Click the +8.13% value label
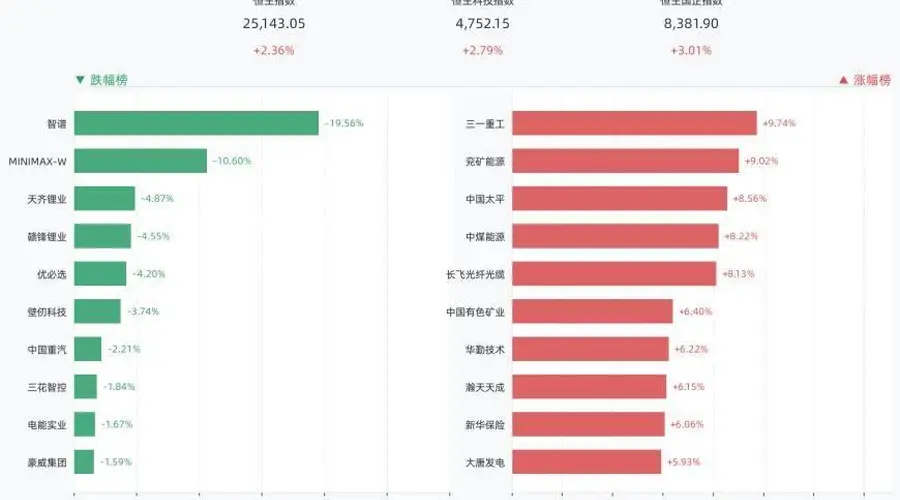This screenshot has height=500, width=900. coord(738,273)
